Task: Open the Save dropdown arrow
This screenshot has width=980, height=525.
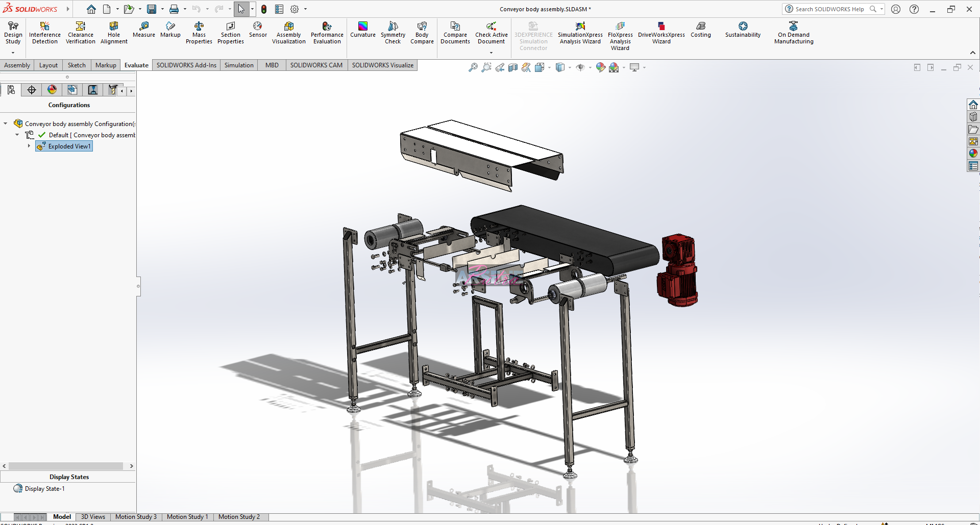Action: (x=162, y=9)
